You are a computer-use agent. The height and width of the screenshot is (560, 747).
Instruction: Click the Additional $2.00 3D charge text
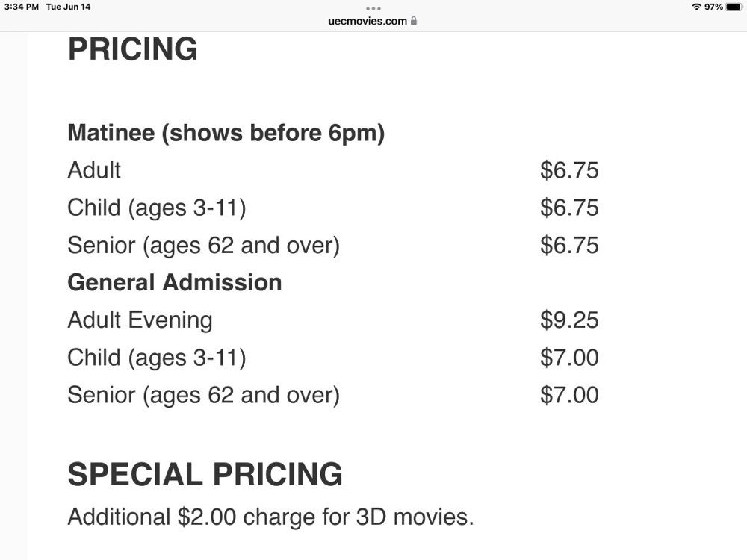[270, 517]
